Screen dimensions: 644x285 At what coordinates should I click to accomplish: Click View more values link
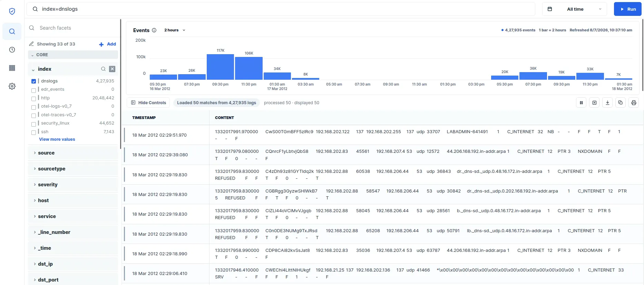[x=57, y=139]
